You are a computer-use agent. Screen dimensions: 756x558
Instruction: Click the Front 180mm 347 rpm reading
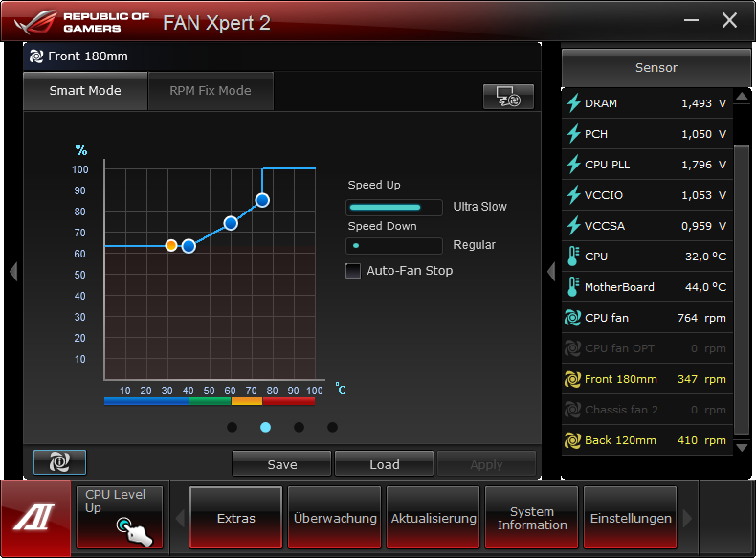(701, 379)
